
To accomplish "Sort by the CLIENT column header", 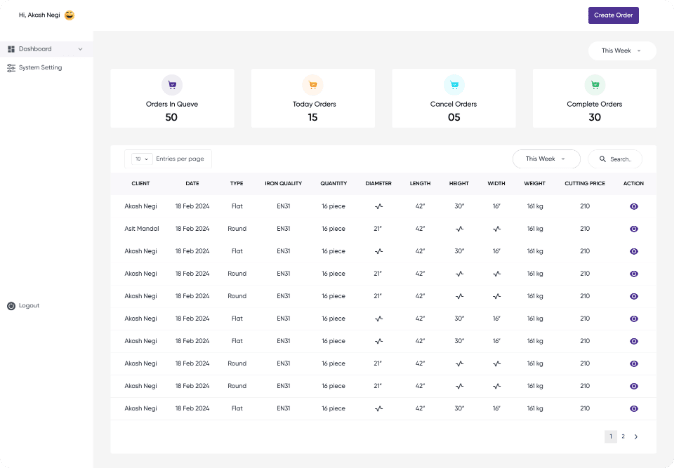I will click(141, 184).
